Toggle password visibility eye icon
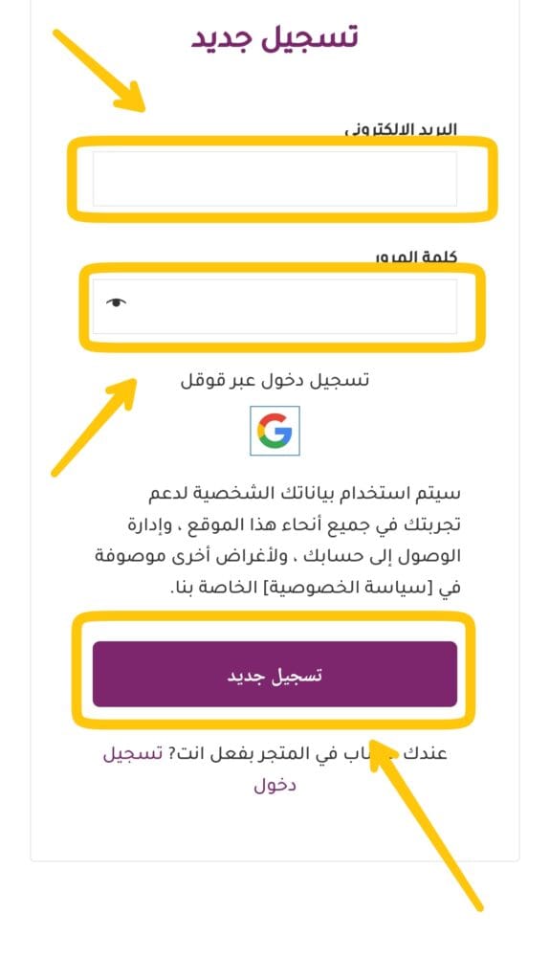 tap(117, 302)
